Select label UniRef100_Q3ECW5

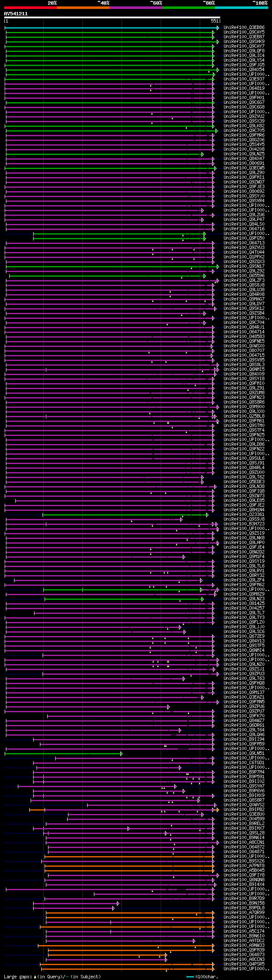point(244,168)
